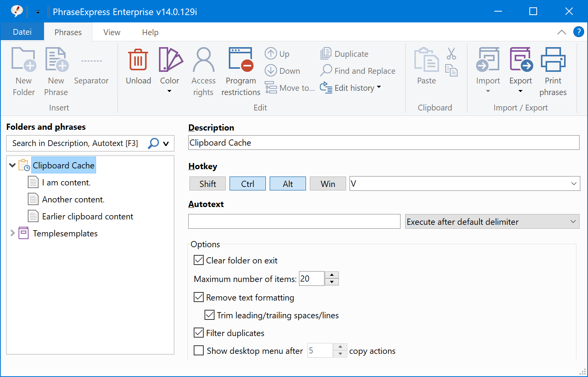This screenshot has width=588, height=377.
Task: Open the Color dropdown arrow
Action: 169,91
